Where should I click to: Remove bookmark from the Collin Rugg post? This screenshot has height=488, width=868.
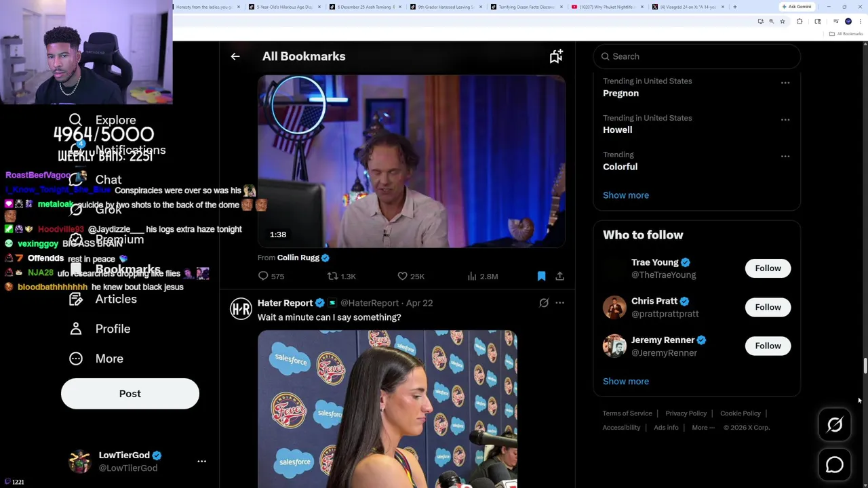tap(541, 276)
